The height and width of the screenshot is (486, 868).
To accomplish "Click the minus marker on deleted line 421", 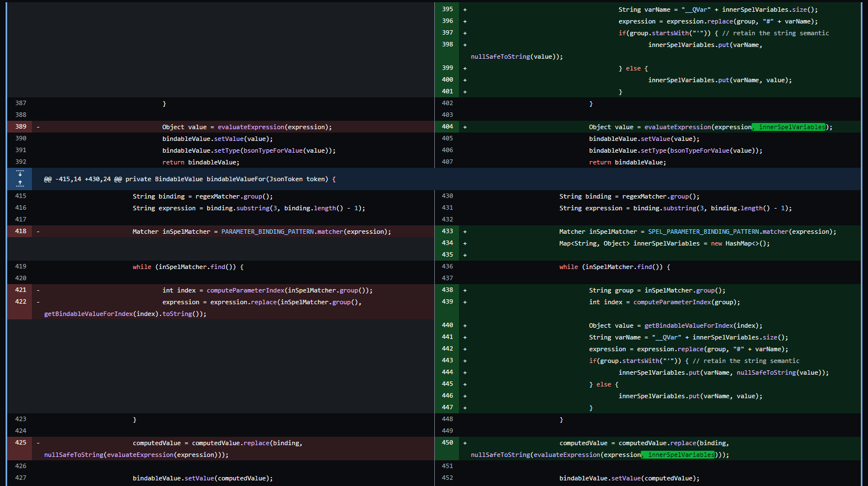I will 37,290.
